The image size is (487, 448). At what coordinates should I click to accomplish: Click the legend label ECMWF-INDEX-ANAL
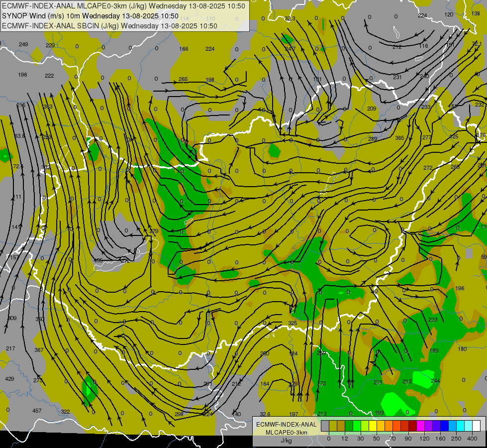286,425
